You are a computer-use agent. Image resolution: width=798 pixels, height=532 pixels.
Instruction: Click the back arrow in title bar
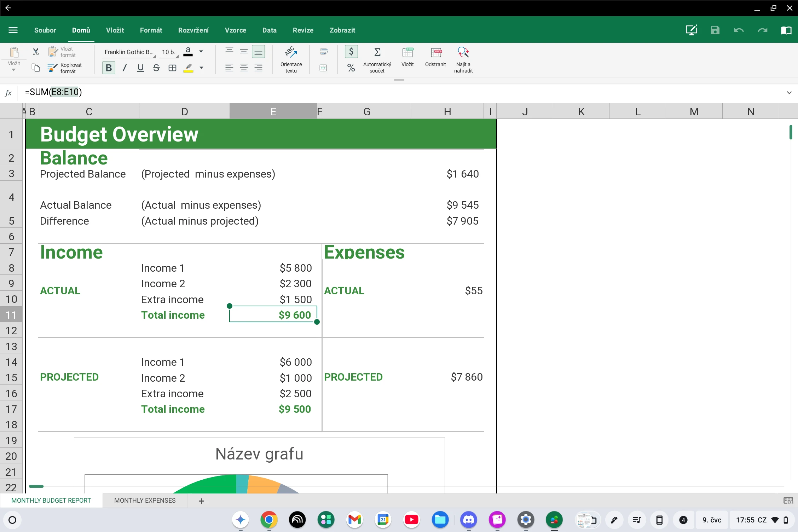tap(8, 8)
